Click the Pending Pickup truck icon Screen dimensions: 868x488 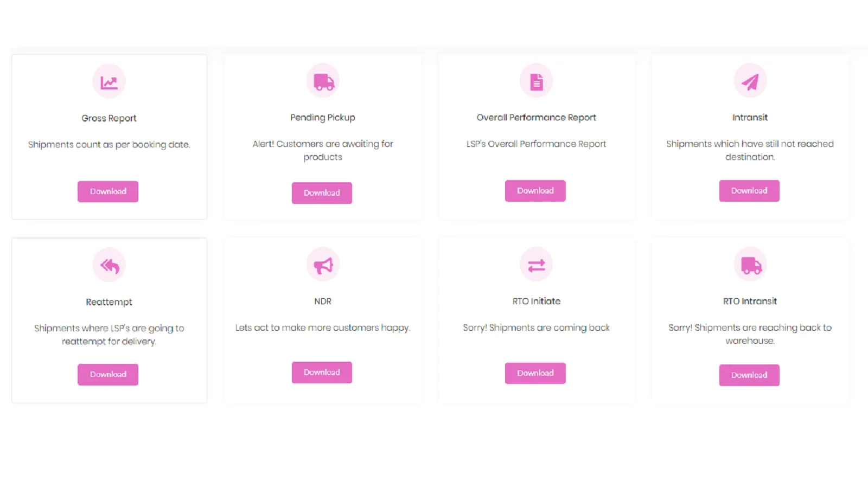(323, 81)
